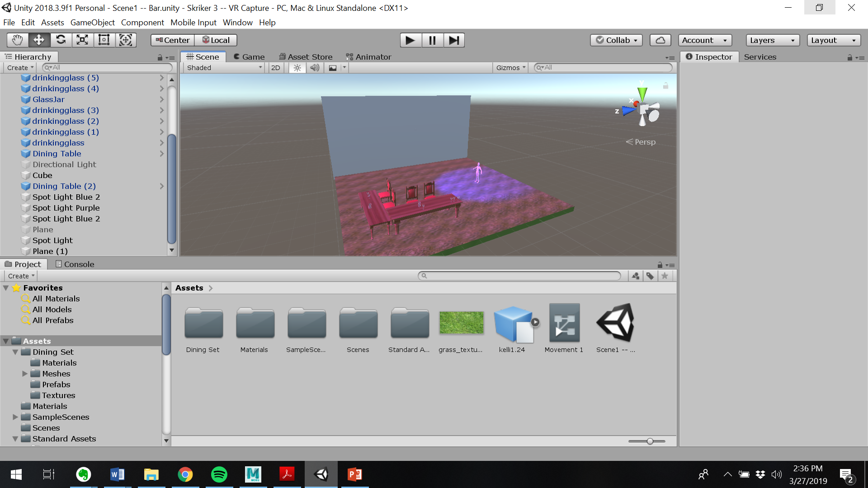Expand the Meshes folder
The image size is (868, 488).
[x=25, y=374]
